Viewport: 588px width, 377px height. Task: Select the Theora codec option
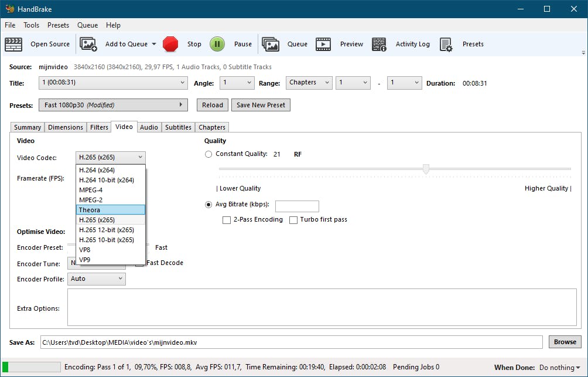(x=110, y=210)
